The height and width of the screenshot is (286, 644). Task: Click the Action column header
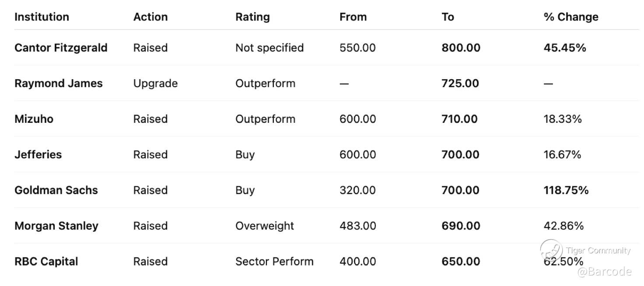(150, 17)
